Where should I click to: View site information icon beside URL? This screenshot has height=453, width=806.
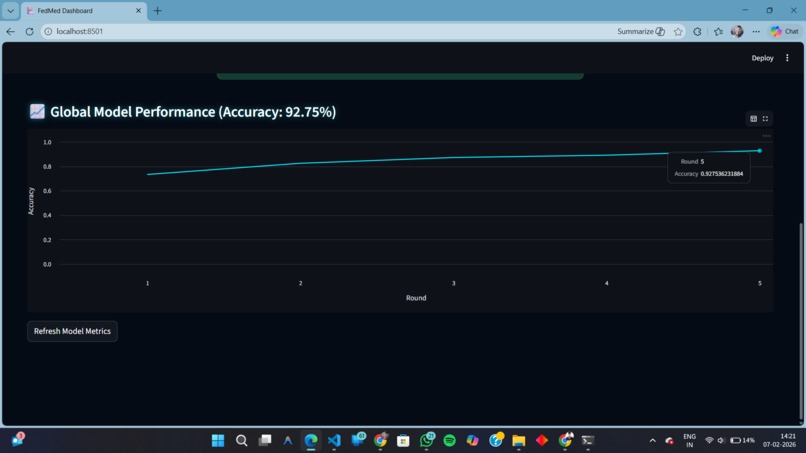click(x=48, y=31)
